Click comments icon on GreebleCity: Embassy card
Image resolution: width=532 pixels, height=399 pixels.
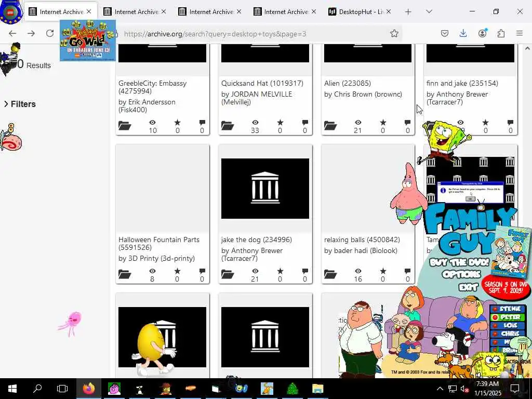pyautogui.click(x=202, y=122)
